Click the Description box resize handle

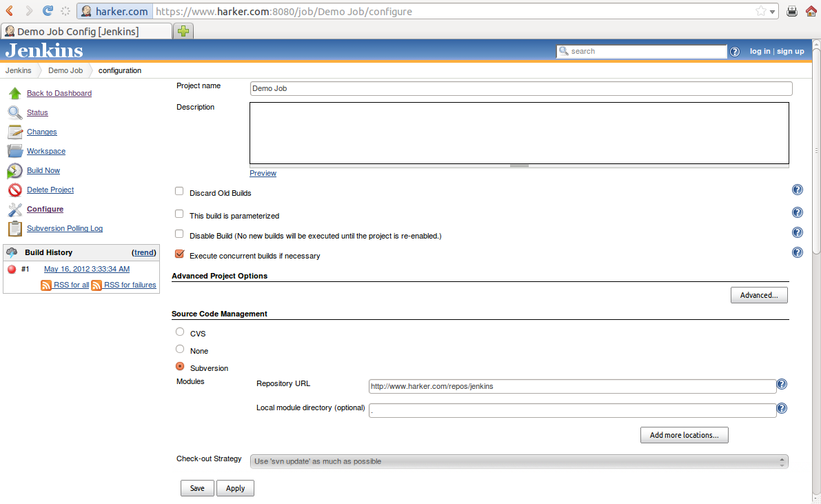click(x=519, y=166)
